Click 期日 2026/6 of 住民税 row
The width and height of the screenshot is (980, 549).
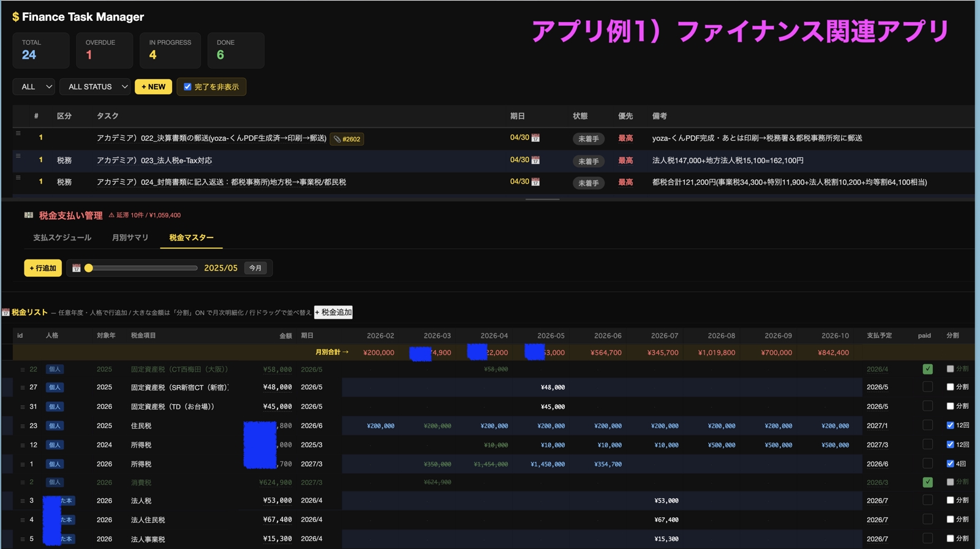tap(312, 426)
